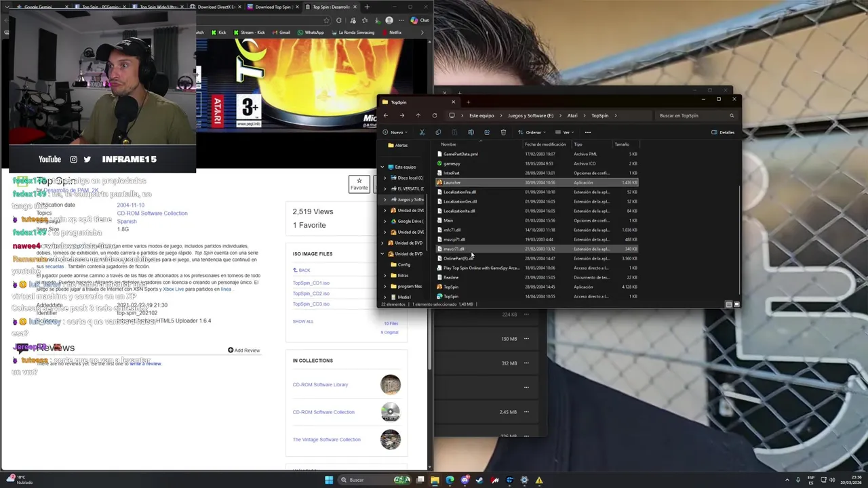
Task: Open TopSpin_CD1.iso download link
Action: pos(311,283)
